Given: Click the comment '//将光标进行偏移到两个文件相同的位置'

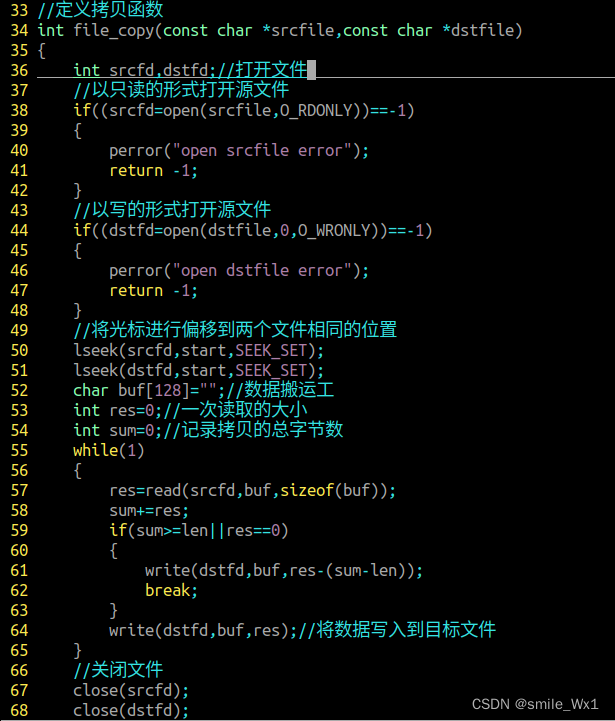Looking at the screenshot, I should pyautogui.click(x=235, y=330).
